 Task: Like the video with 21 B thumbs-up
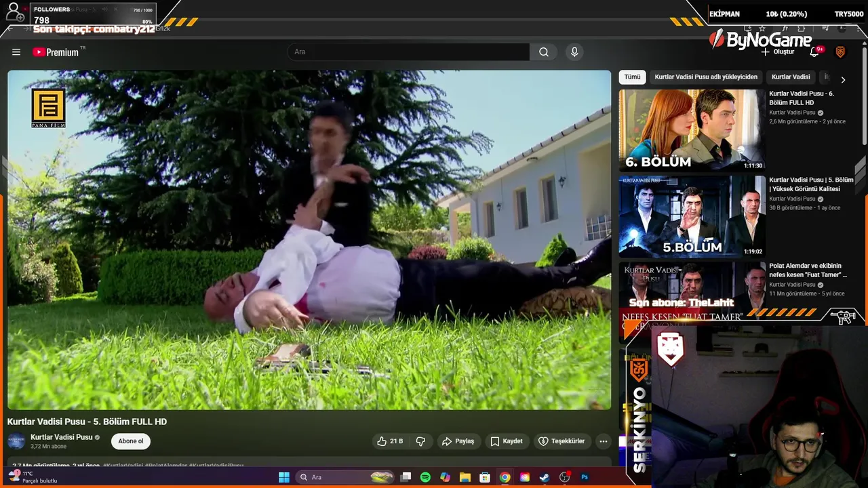390,441
